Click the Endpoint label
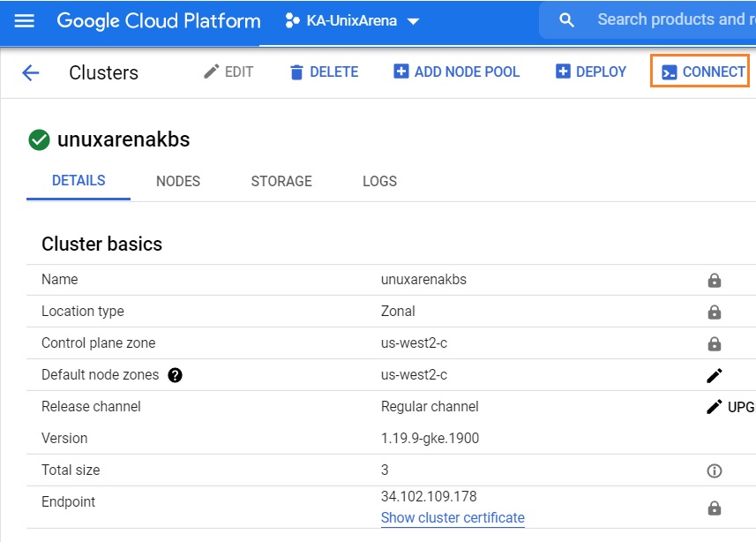Viewport: 756px width, 542px height. (69, 502)
